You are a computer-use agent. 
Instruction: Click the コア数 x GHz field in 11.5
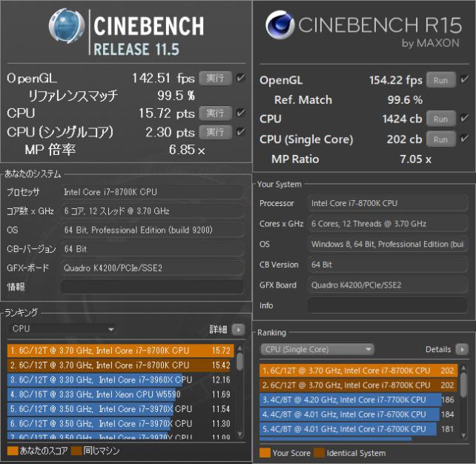pos(152,211)
